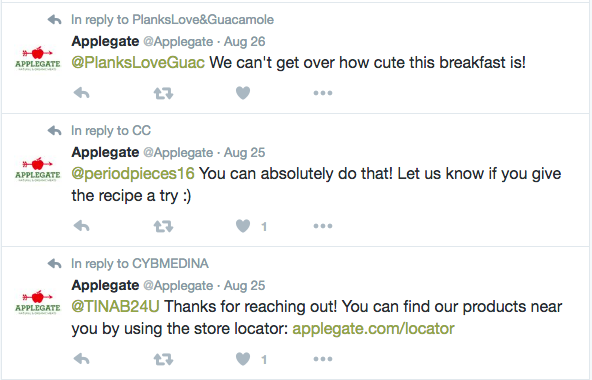Like the @TINAB24U store locator tweet

coord(243,359)
